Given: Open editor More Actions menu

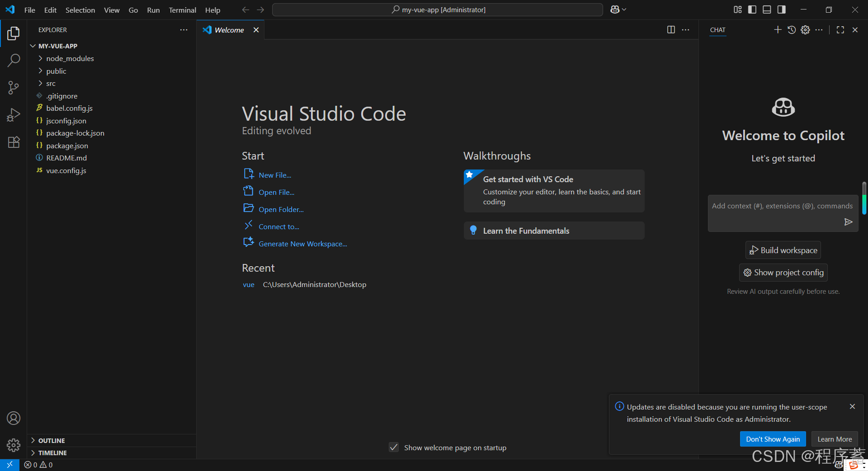Looking at the screenshot, I should pos(686,30).
